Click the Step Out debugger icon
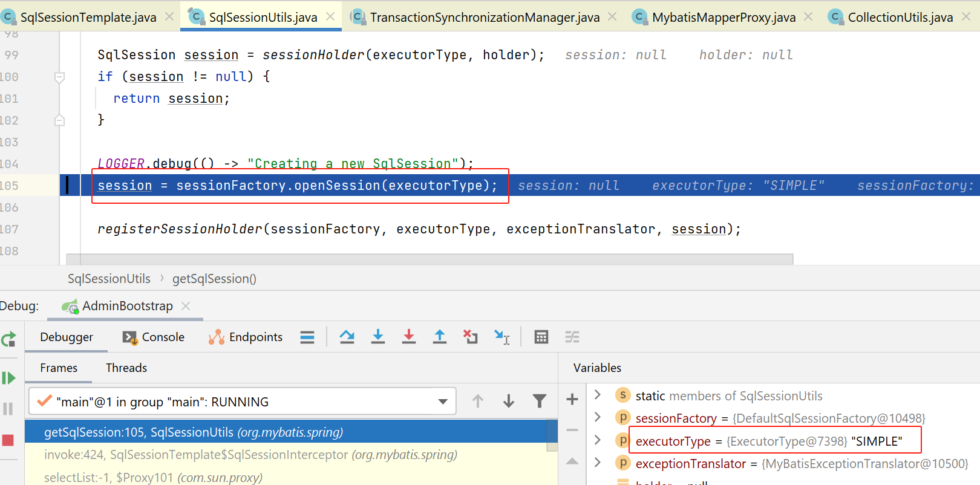The height and width of the screenshot is (485, 980). pyautogui.click(x=440, y=337)
